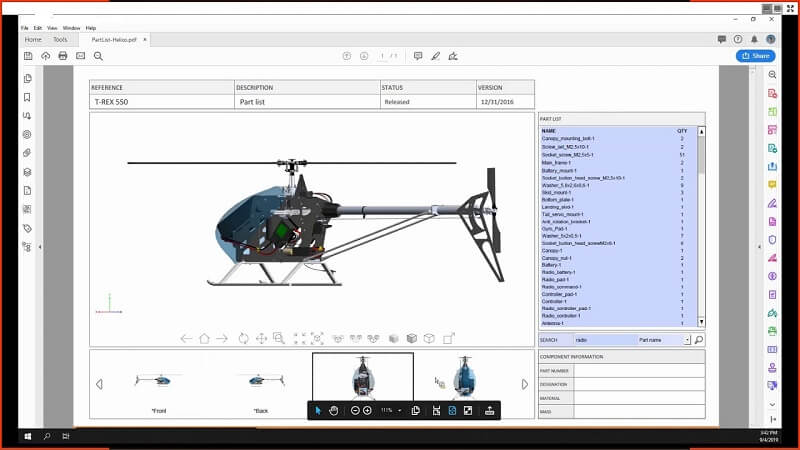
Task: Click the search magnifier beside Part name
Action: (x=698, y=340)
